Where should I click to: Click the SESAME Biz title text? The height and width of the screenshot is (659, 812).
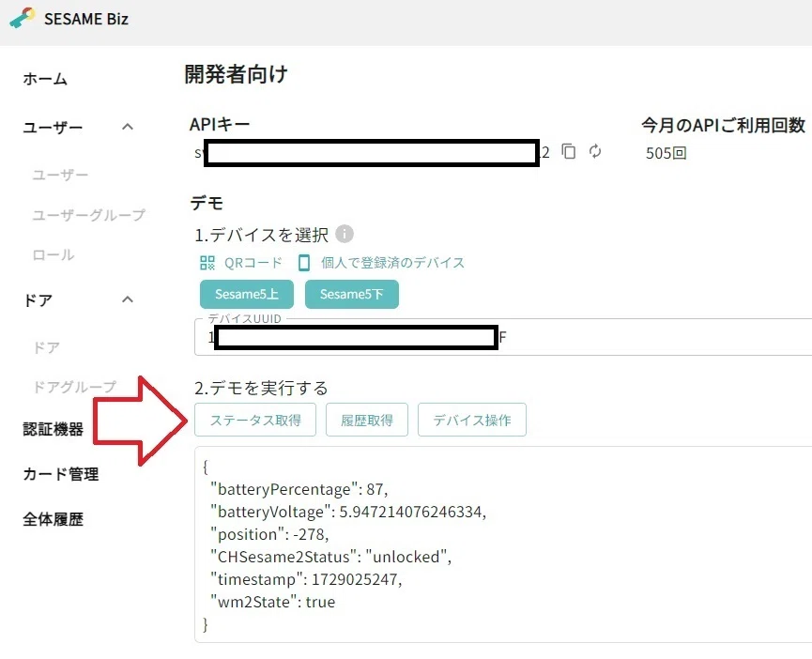coord(86,19)
